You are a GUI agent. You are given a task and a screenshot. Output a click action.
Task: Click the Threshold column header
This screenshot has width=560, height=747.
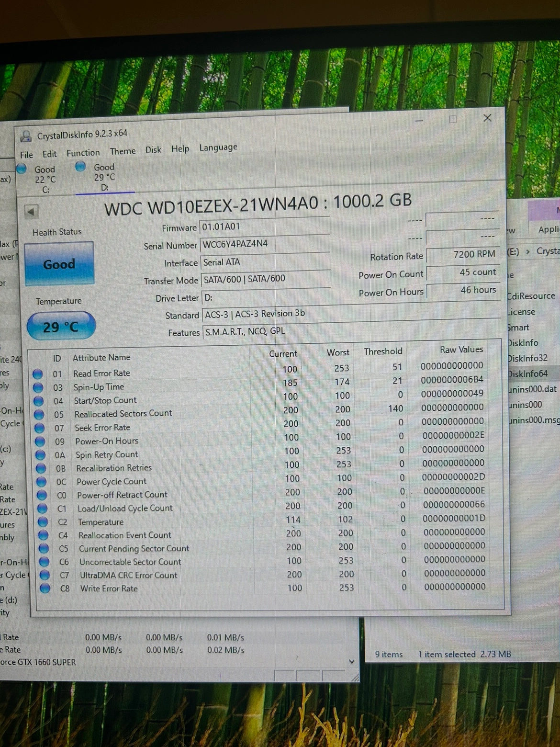(x=383, y=351)
